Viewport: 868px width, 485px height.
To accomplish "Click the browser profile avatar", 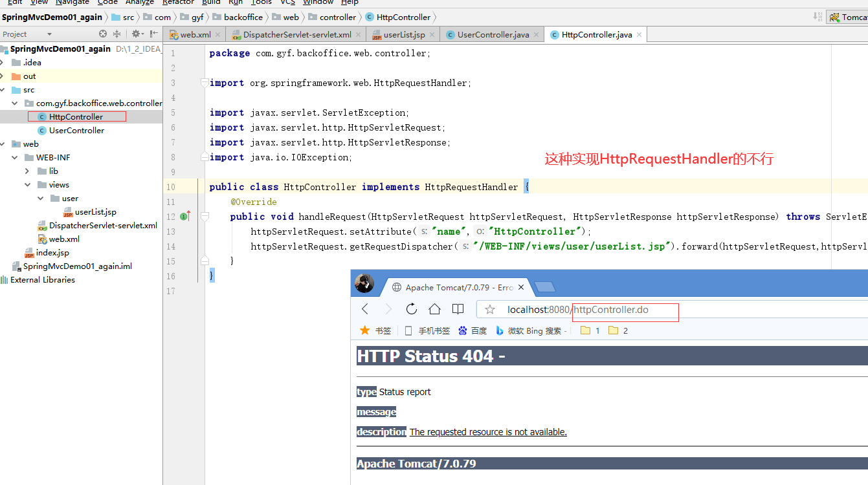I will (364, 283).
